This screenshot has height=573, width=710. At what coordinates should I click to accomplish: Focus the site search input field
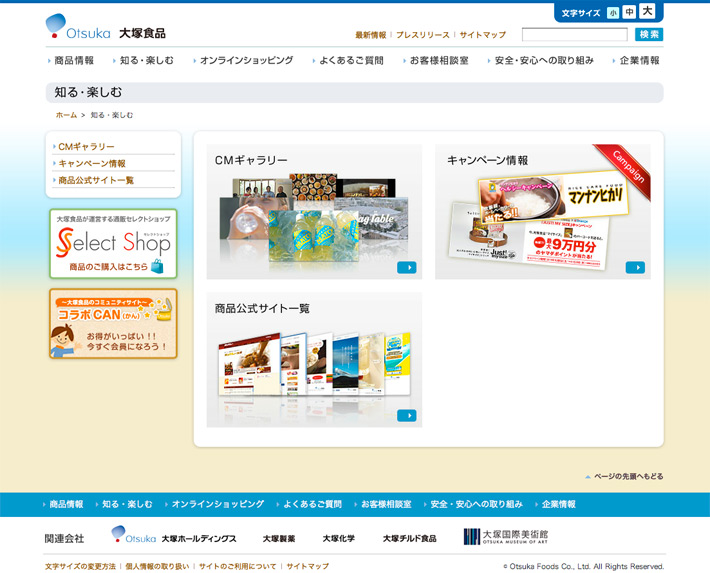(575, 34)
